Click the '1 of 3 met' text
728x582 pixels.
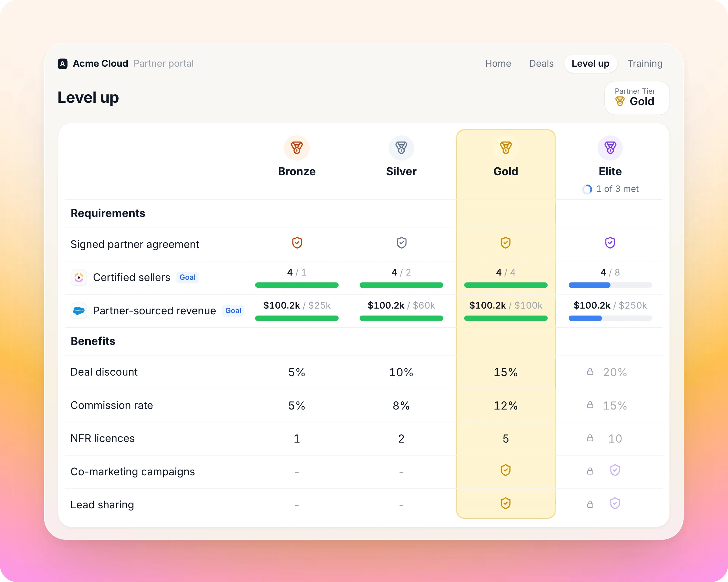617,189
